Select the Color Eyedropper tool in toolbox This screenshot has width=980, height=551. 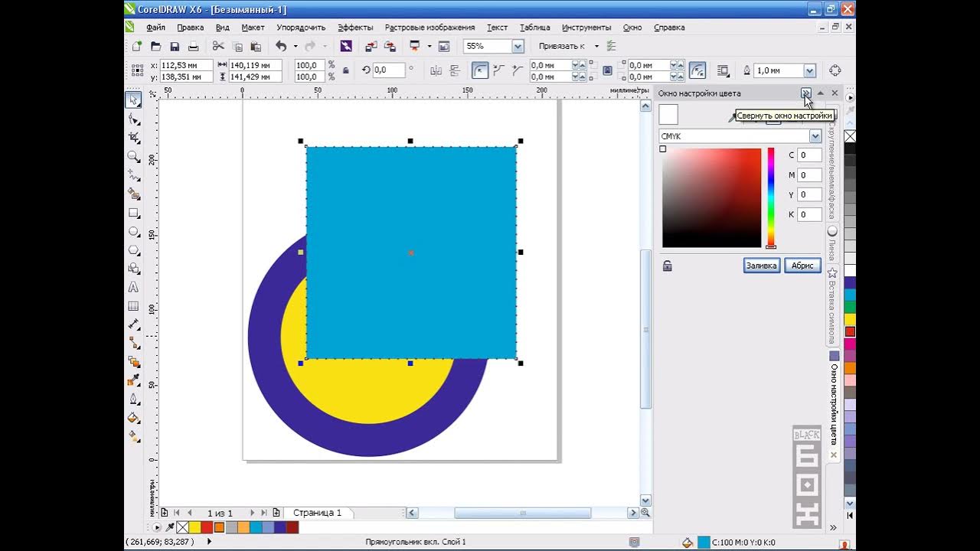click(134, 380)
